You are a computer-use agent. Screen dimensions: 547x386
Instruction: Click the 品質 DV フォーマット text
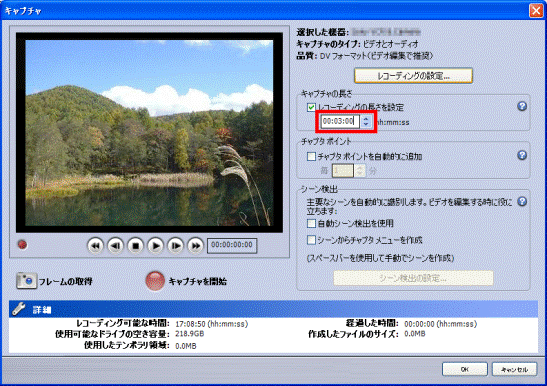(x=365, y=56)
